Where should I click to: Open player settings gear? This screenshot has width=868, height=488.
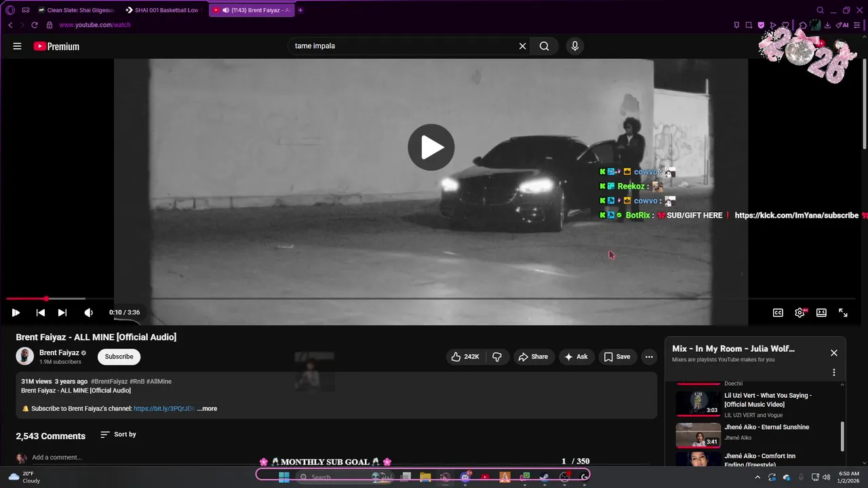(800, 312)
